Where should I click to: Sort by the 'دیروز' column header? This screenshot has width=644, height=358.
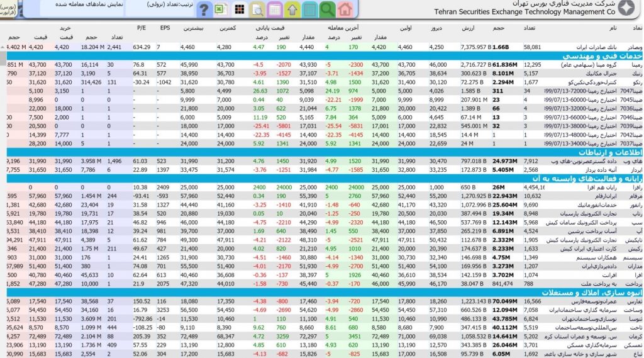click(436, 28)
